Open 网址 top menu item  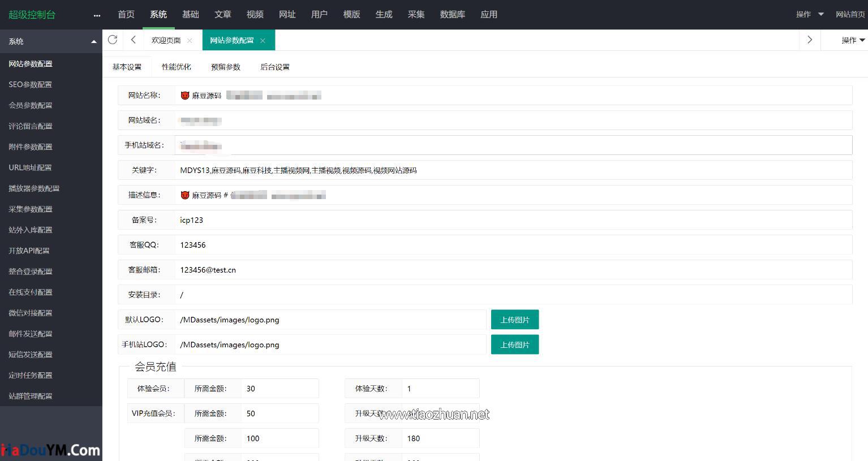click(x=287, y=14)
